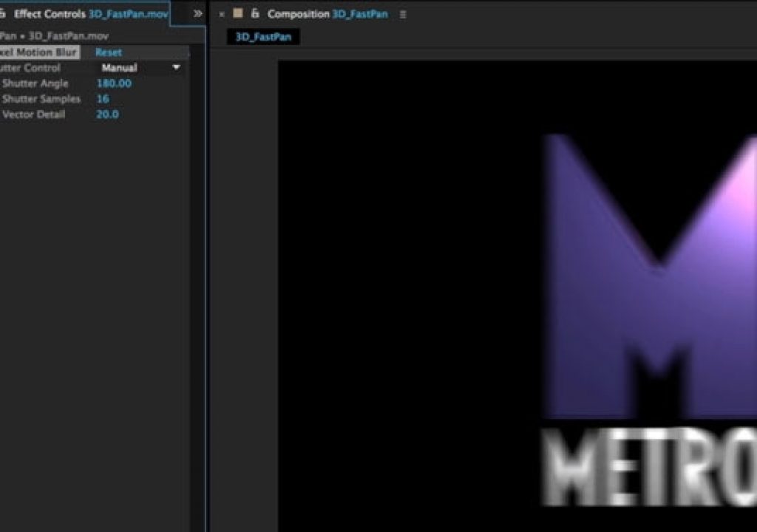This screenshot has height=532, width=757.
Task: Open the Composition panel hamburger menu
Action: (x=403, y=15)
